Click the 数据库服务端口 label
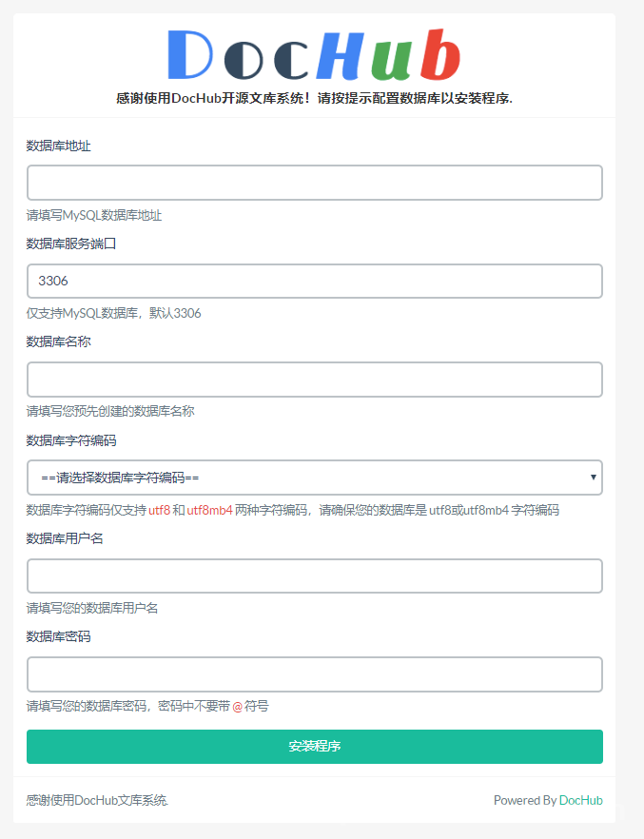644x839 pixels. point(71,244)
